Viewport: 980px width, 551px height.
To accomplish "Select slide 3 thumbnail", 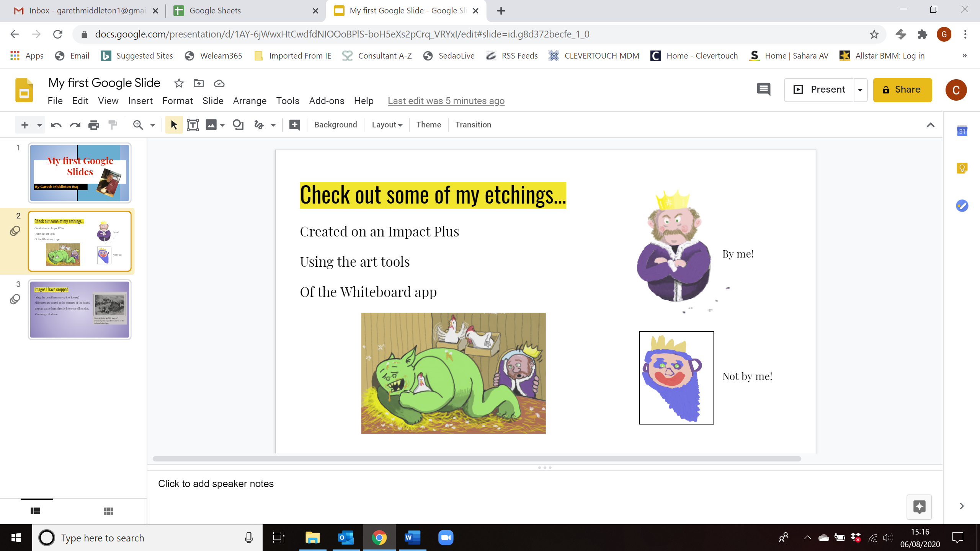I will coord(80,309).
